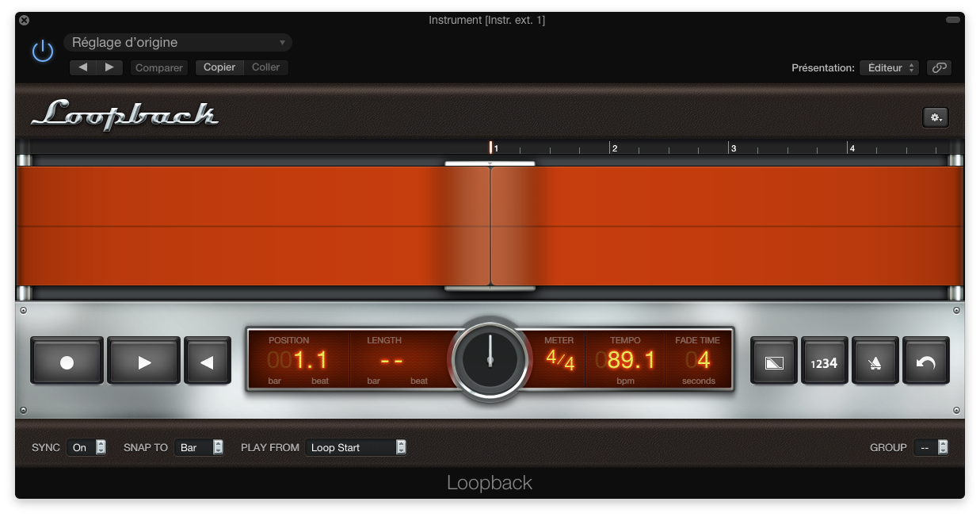Click the play button
The width and height of the screenshot is (980, 517).
[143, 362]
